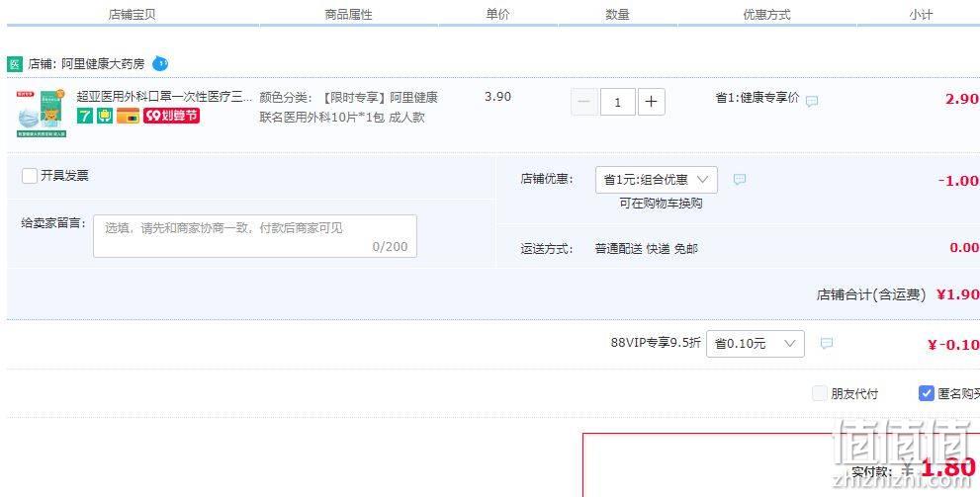Screen dimensions: 980x497
Task: Click the 店铺宝贝 column header
Action: click(x=132, y=15)
